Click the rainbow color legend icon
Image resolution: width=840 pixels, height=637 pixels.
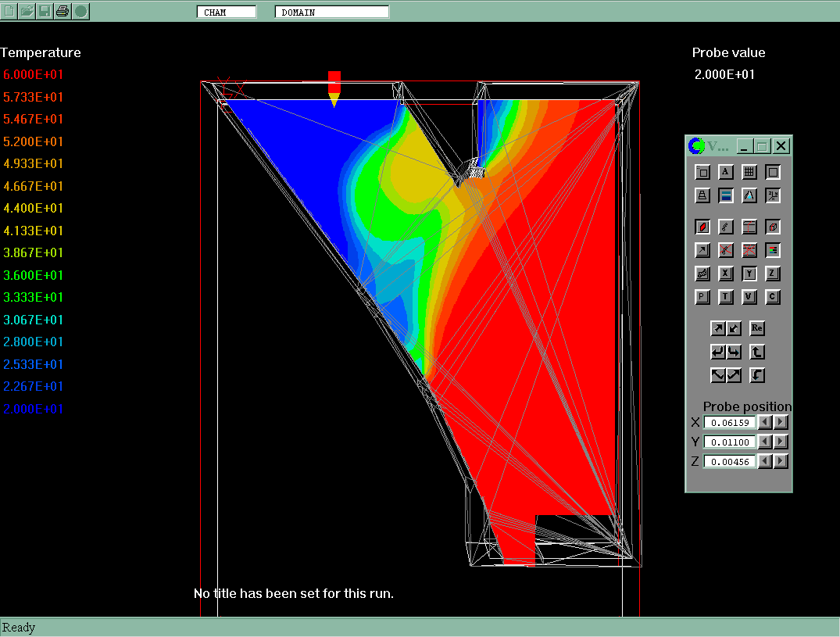coord(772,250)
